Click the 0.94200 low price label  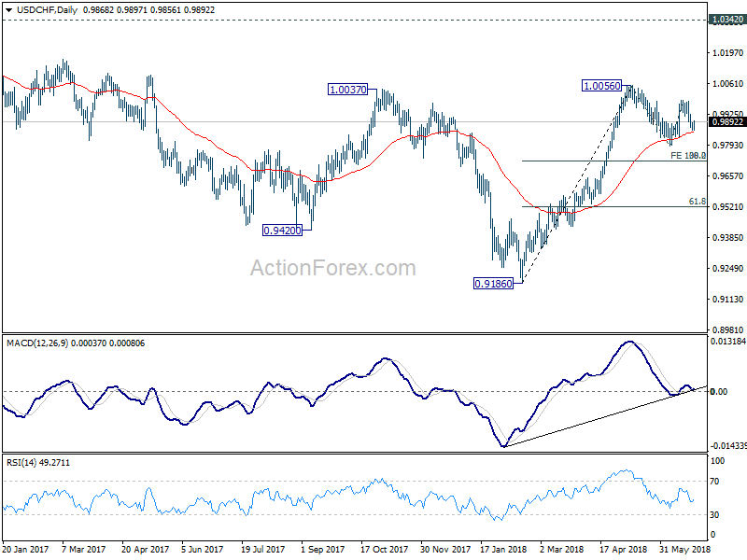click(x=283, y=231)
